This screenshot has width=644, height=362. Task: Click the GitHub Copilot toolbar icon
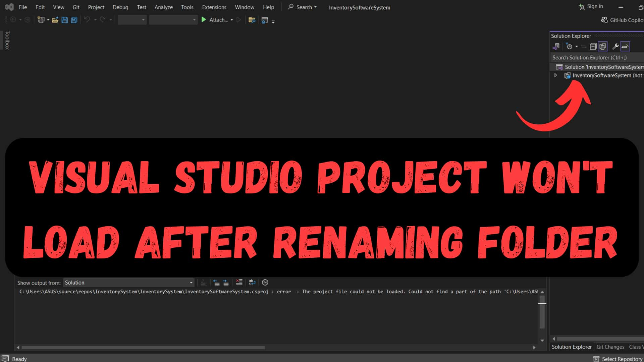tap(604, 20)
